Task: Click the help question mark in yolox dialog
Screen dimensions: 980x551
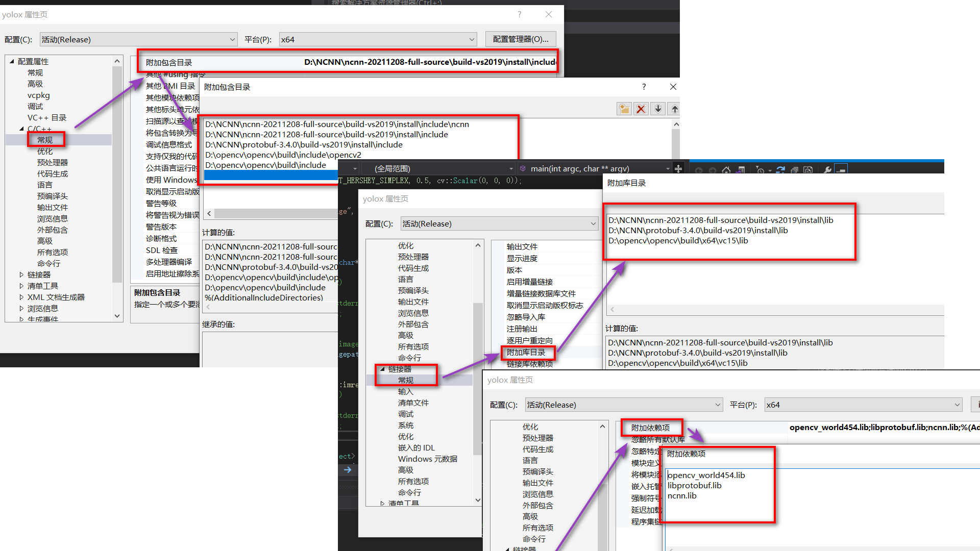Action: pos(519,14)
